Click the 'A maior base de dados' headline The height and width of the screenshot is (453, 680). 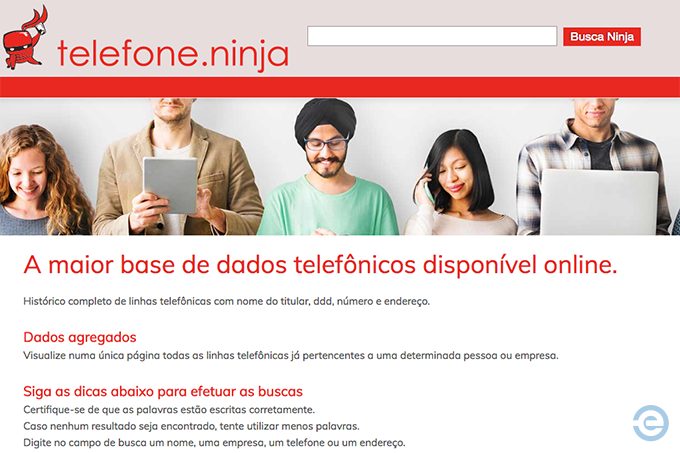320,264
